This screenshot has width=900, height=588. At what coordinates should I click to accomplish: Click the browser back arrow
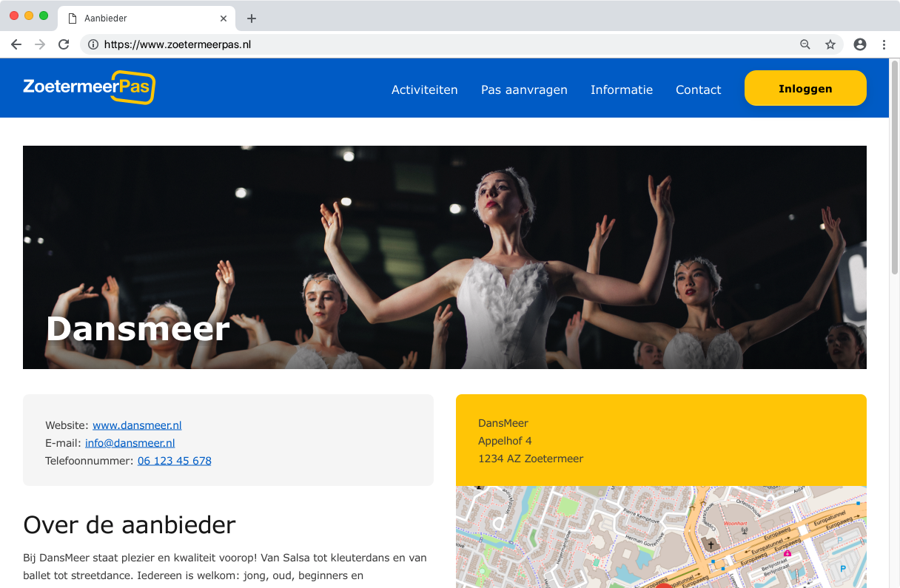point(16,44)
